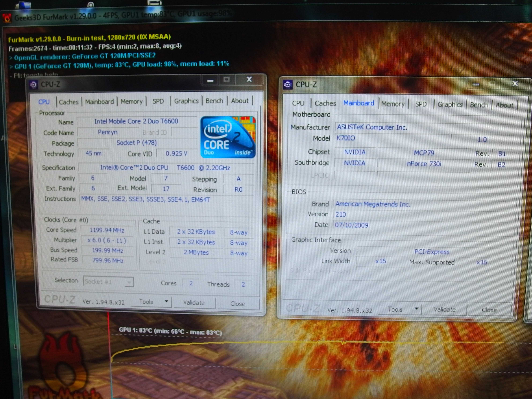Click the 199.99 MHz bus speed value
The height and width of the screenshot is (399, 532).
tap(108, 250)
